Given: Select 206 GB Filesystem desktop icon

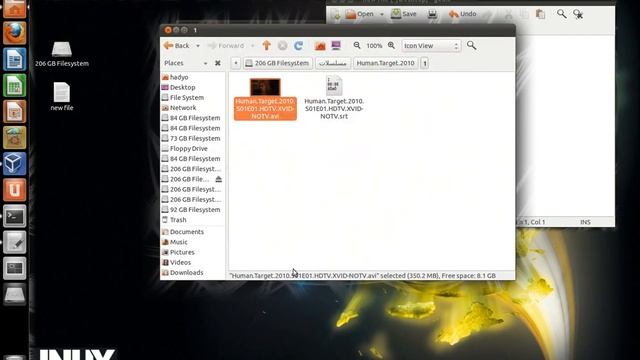Looking at the screenshot, I should [62, 54].
